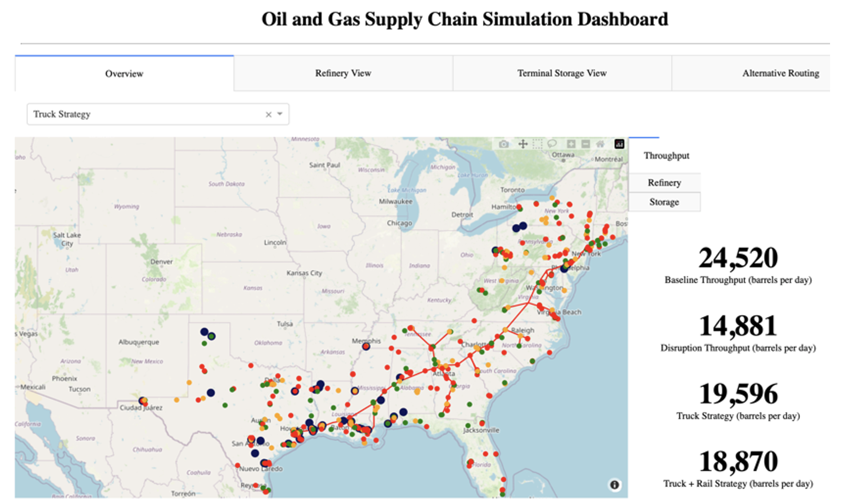Toggle Storage visibility in the legend
The image size is (849, 504).
coord(665,201)
